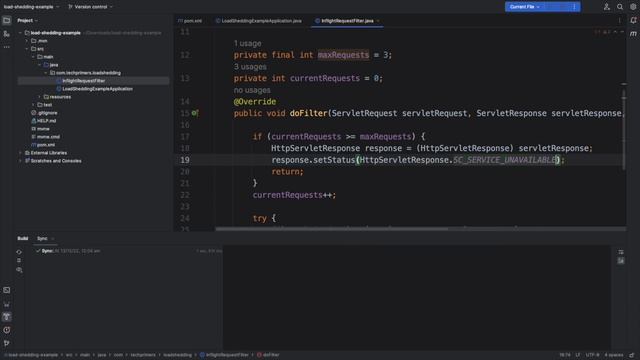Open the Version control dropdown

[x=90, y=7]
